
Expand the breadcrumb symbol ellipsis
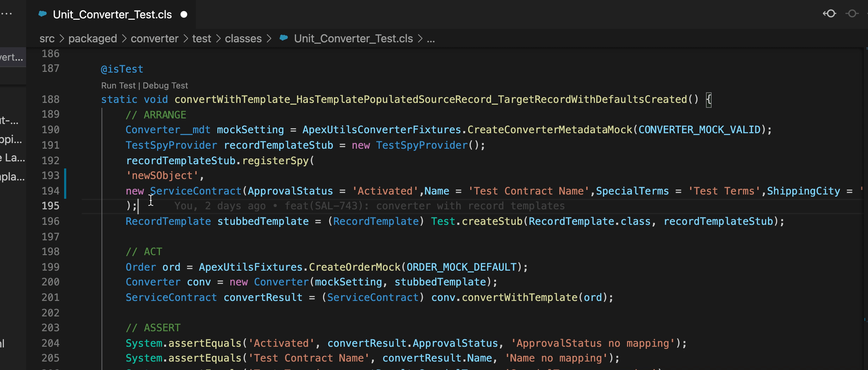click(x=431, y=39)
